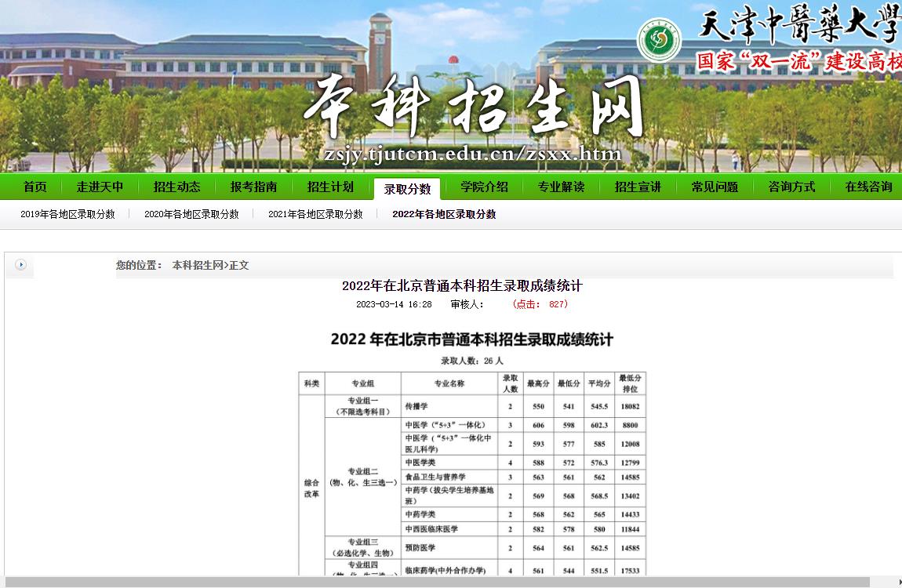Click the 本科招生网 banner calligraphy
The height and width of the screenshot is (588, 902).
(473, 107)
